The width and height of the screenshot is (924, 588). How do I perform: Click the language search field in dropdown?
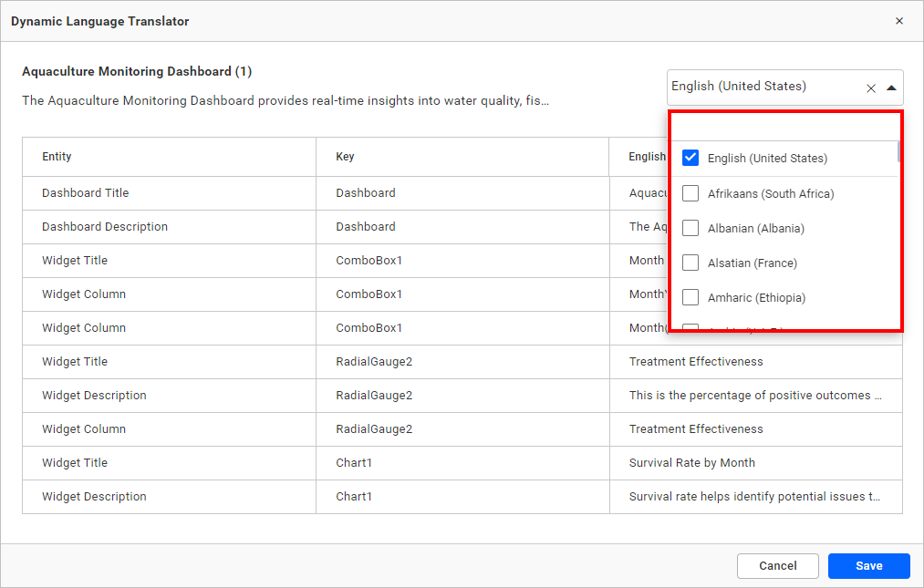click(x=784, y=128)
